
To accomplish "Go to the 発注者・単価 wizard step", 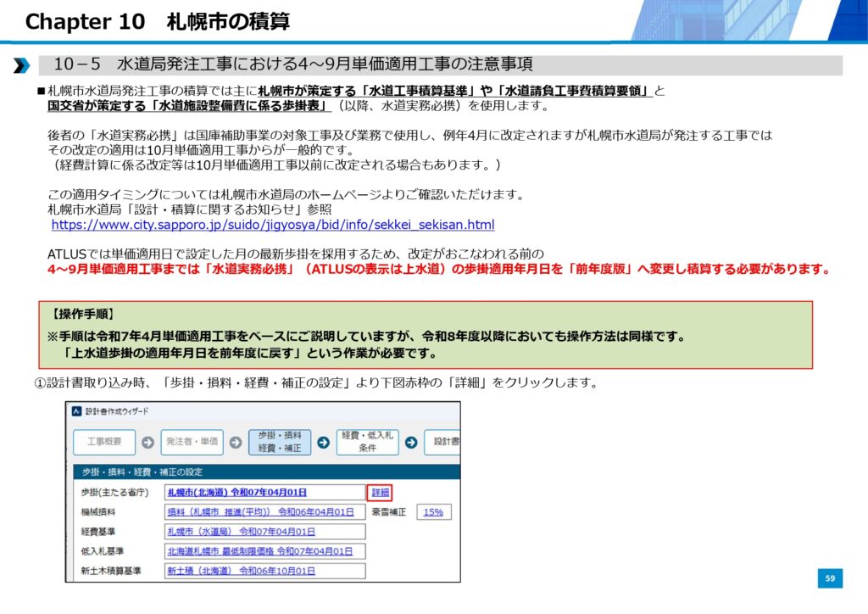I will point(192,442).
